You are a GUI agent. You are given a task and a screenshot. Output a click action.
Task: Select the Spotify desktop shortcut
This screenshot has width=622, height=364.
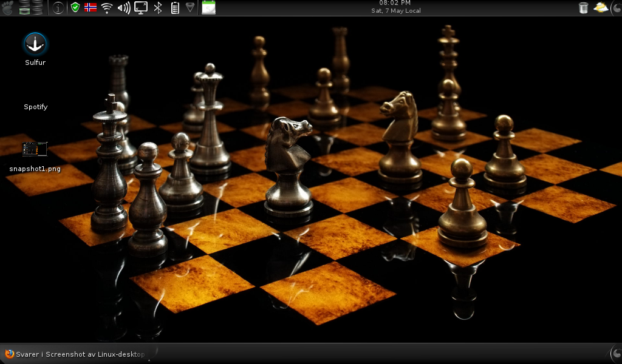(35, 107)
